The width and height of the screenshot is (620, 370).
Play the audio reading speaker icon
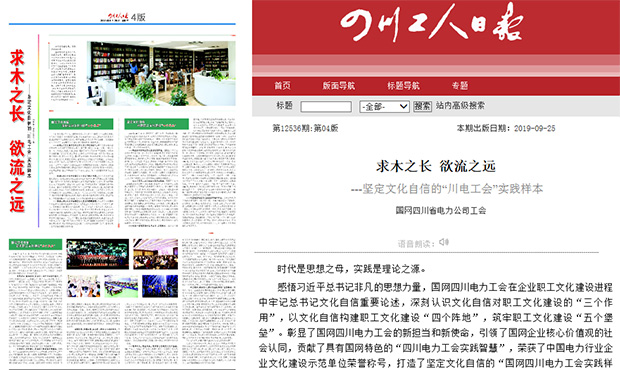point(444,242)
